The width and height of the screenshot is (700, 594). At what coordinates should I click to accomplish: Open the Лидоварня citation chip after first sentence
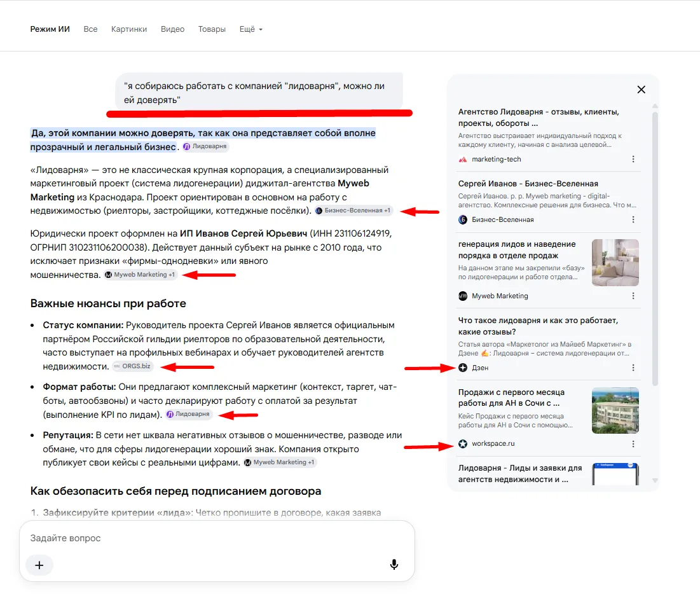[x=205, y=146]
